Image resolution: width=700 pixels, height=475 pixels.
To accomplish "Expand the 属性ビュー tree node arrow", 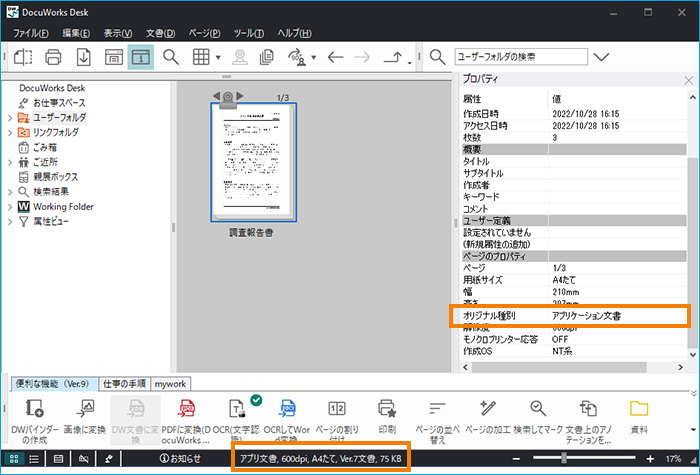I will tap(10, 221).
